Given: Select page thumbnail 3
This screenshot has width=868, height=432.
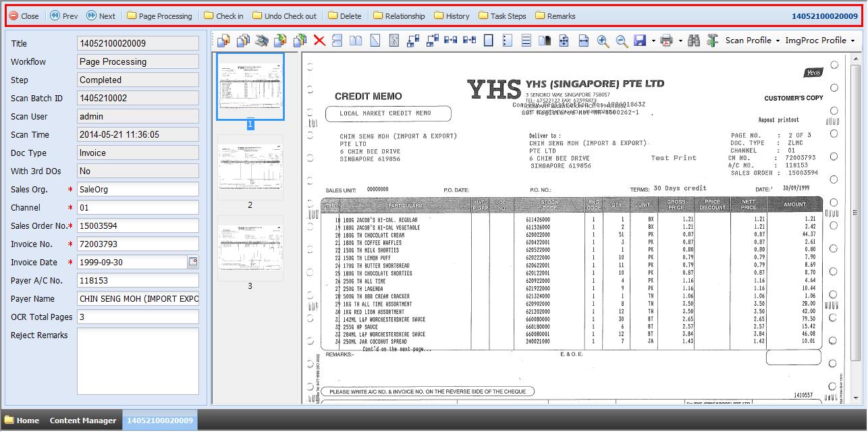Looking at the screenshot, I should click(x=250, y=247).
